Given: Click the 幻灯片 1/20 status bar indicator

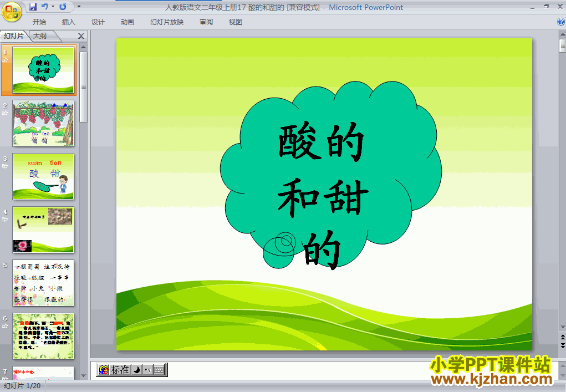Looking at the screenshot, I should click(22, 386).
